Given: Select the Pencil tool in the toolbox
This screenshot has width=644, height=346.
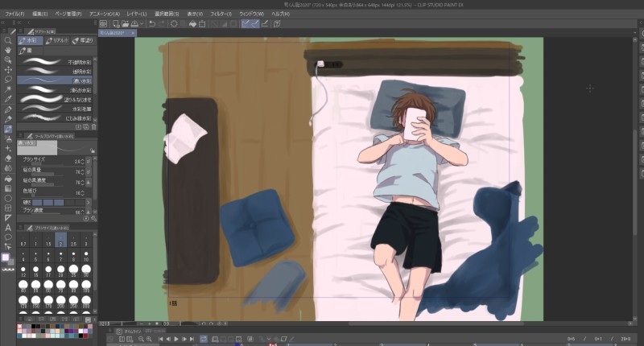Looking at the screenshot, I should coord(8,119).
